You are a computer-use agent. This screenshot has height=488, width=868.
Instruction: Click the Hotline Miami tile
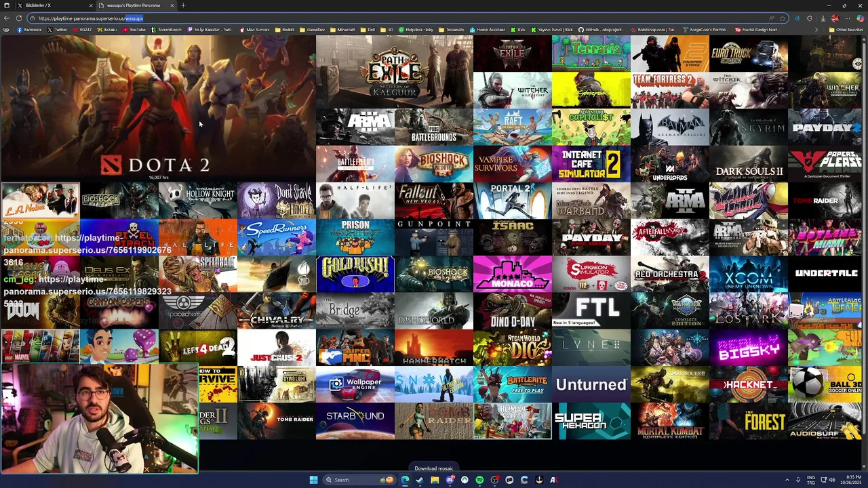pos(825,237)
